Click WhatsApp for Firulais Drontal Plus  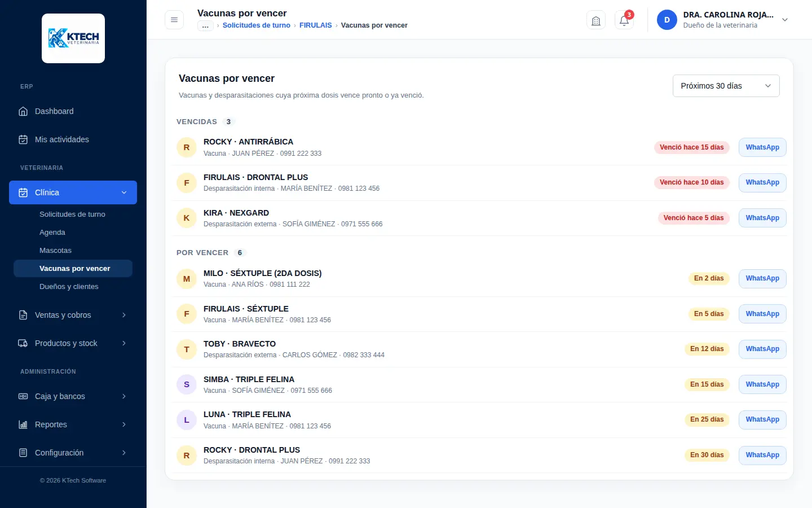tap(762, 182)
